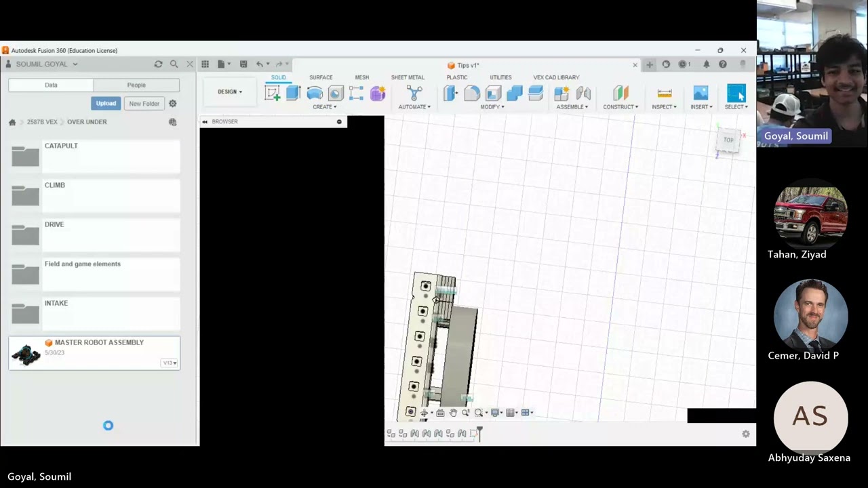Click the Pan hand tool

pos(453,413)
